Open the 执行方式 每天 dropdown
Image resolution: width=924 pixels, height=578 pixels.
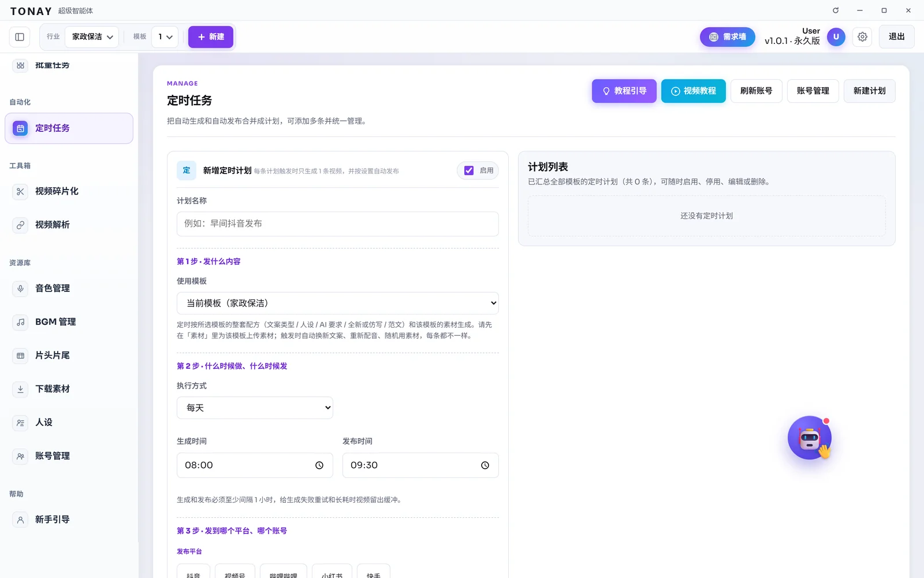[255, 407]
